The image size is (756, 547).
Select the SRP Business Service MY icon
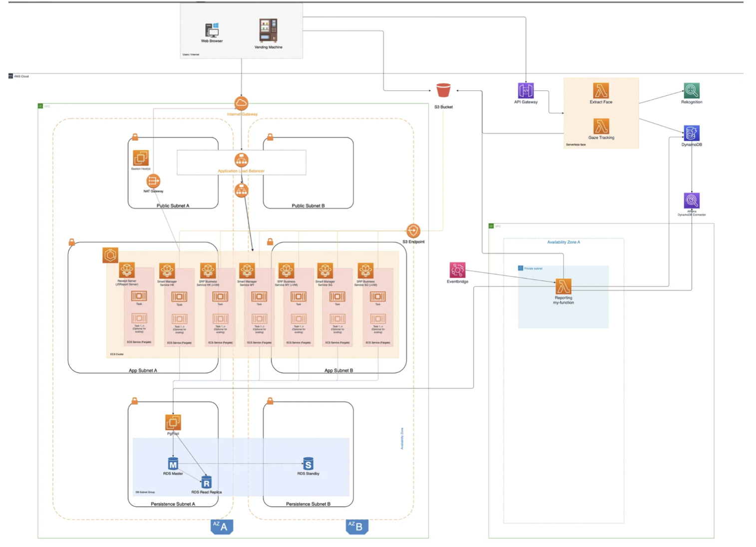pos(286,271)
